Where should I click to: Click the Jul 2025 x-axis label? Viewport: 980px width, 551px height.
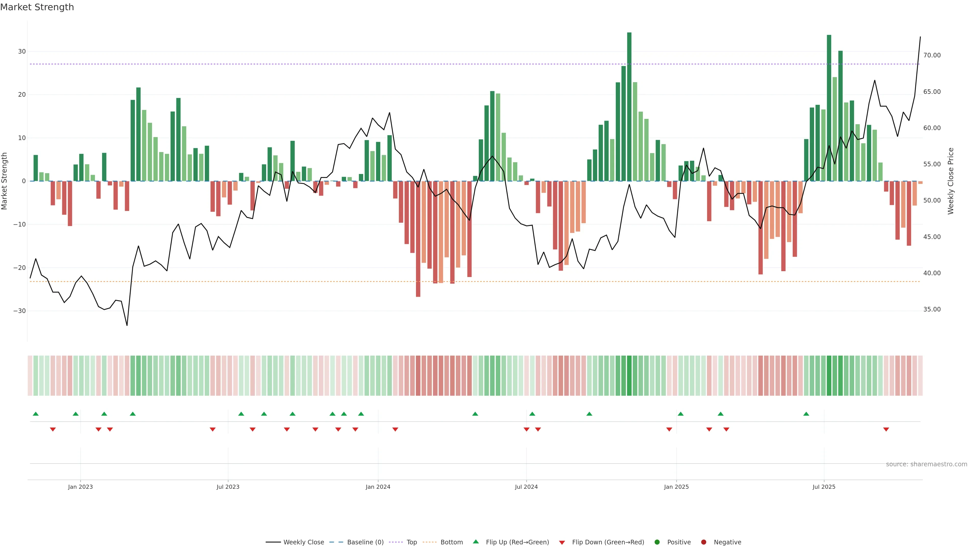pyautogui.click(x=824, y=487)
